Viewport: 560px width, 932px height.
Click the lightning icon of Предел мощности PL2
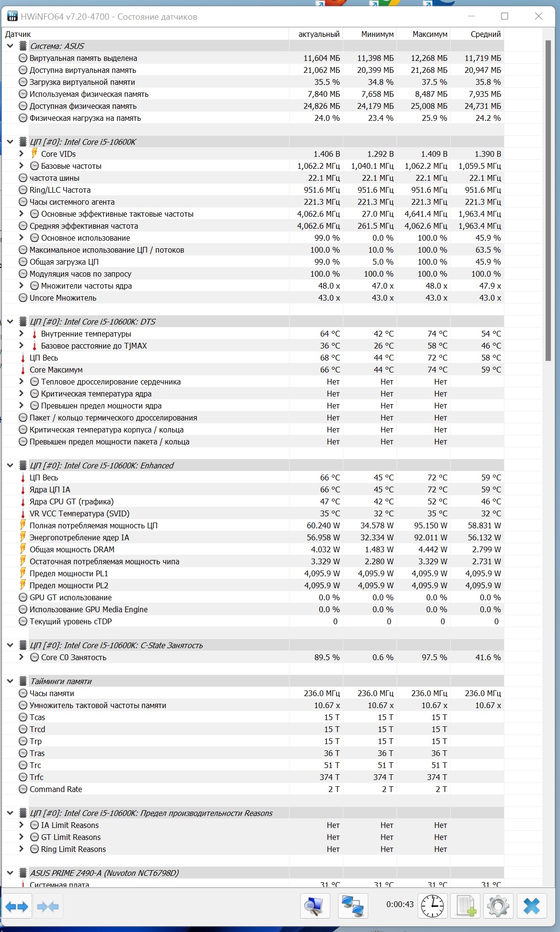23,585
